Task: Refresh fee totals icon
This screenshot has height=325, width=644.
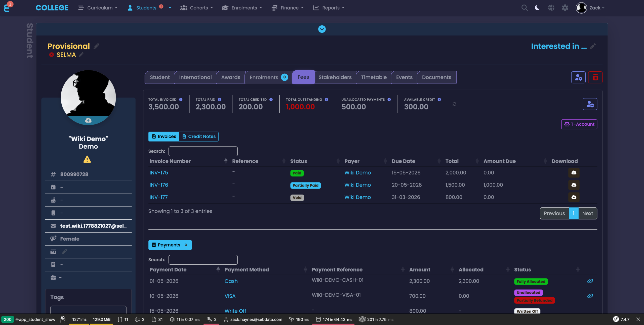Action: 454,104
